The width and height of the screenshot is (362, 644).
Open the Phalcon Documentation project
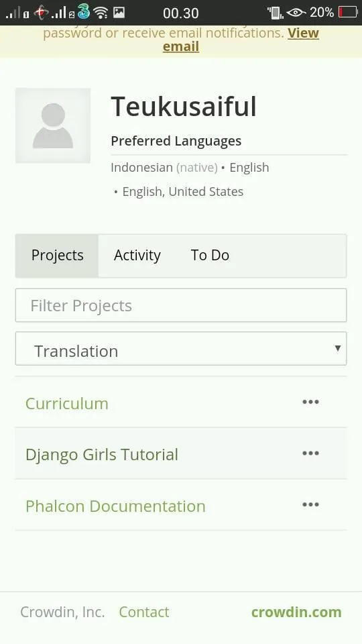[x=115, y=506]
